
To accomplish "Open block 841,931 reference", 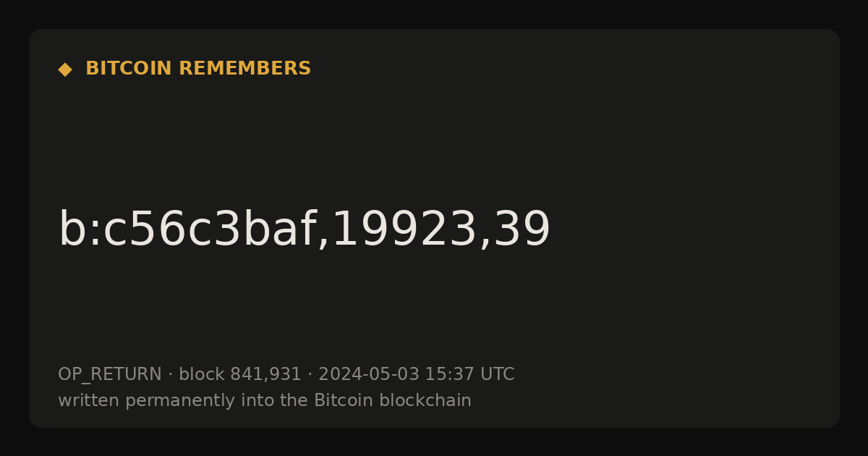I will [240, 375].
